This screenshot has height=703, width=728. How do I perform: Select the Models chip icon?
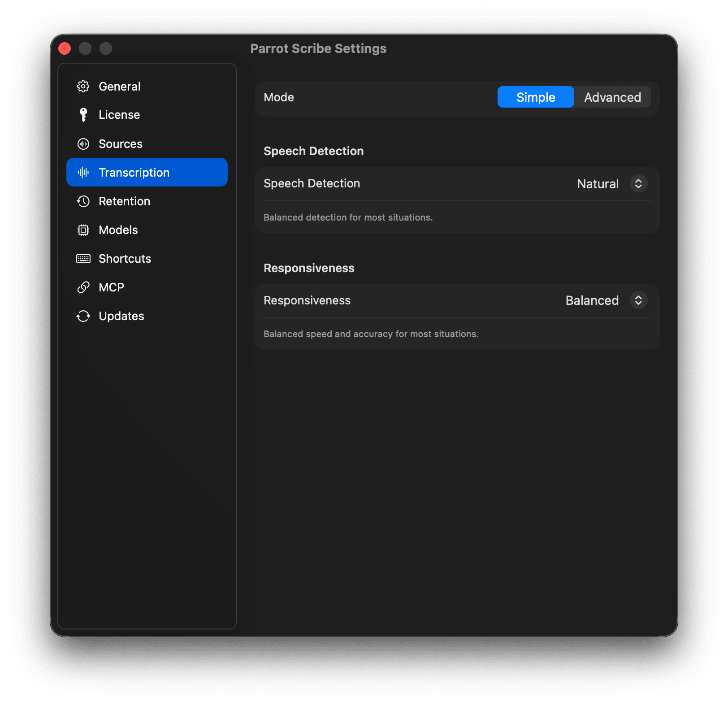tap(83, 230)
